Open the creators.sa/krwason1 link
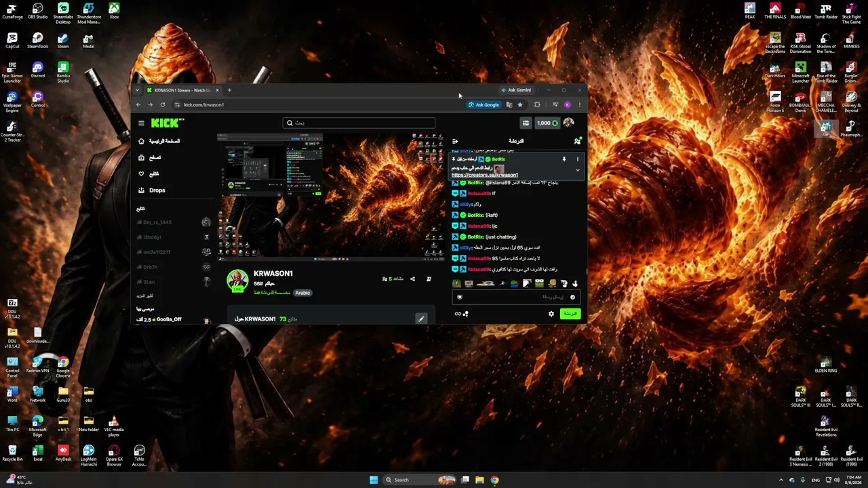This screenshot has height=488, width=868. (485, 175)
